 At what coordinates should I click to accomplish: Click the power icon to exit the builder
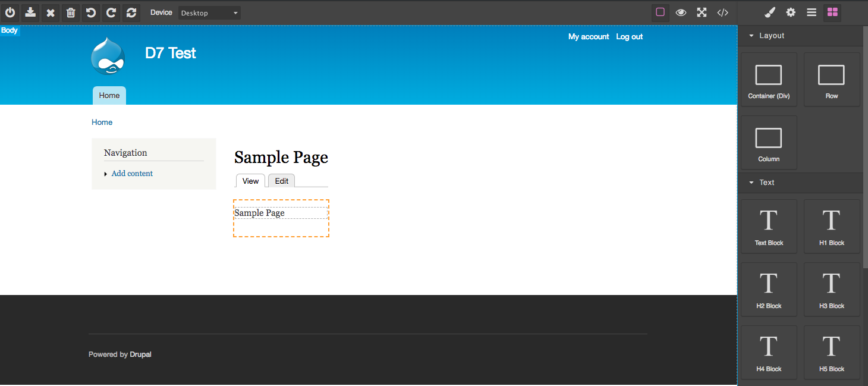pos(10,12)
